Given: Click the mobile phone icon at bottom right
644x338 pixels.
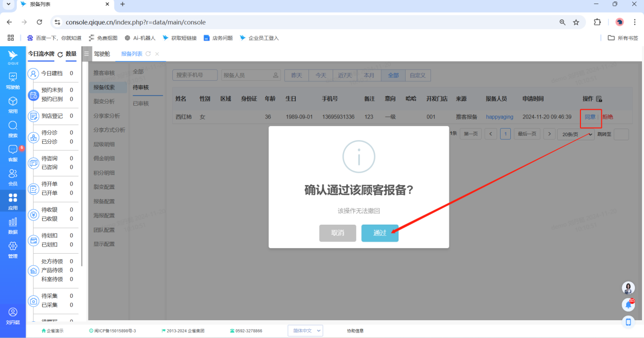Looking at the screenshot, I should coord(628,322).
